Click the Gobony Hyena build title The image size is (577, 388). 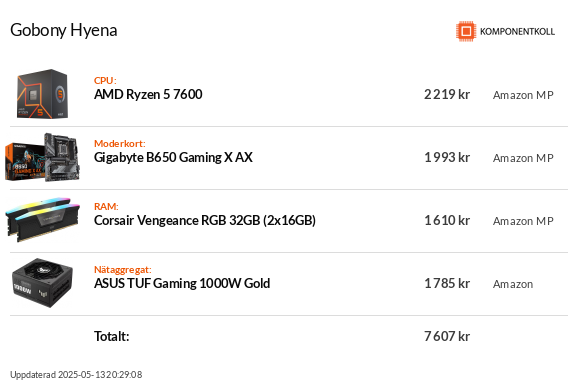click(x=64, y=30)
